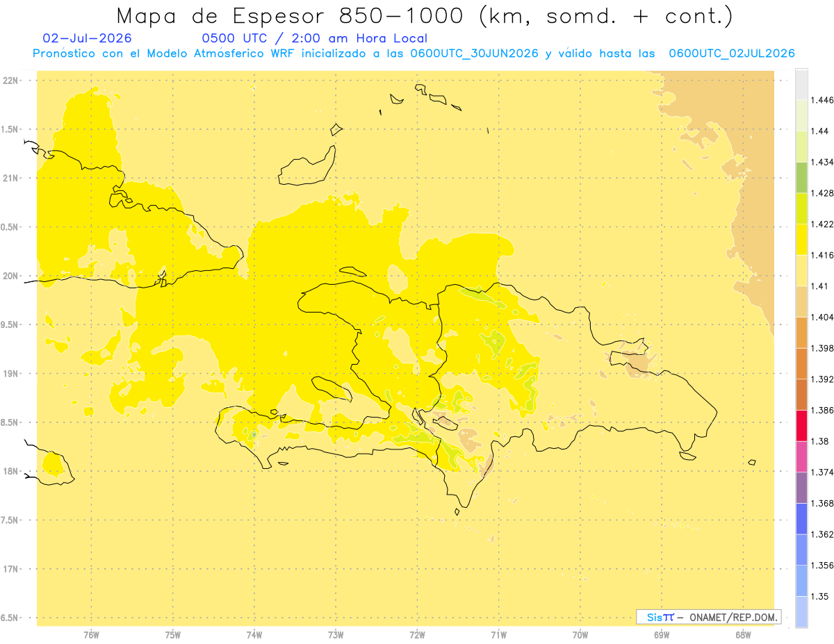
Task: Click the time text '0500 UTC / 2:00 am Hora Local'
Action: point(314,38)
